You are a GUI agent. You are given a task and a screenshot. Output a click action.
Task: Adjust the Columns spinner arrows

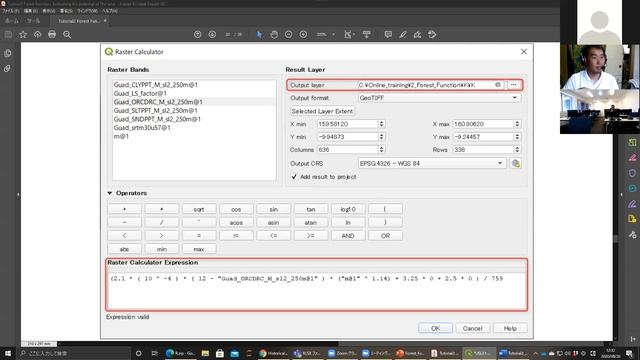coord(381,150)
